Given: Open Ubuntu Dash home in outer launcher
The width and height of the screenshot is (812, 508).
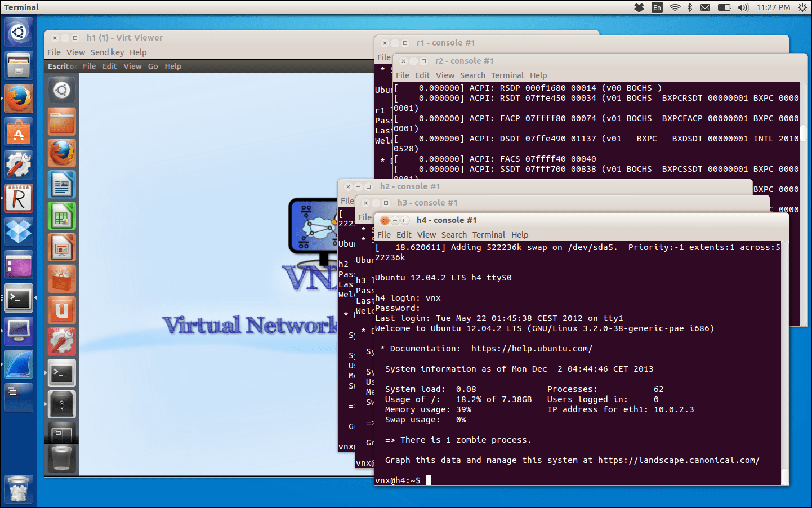Looking at the screenshot, I should (19, 32).
